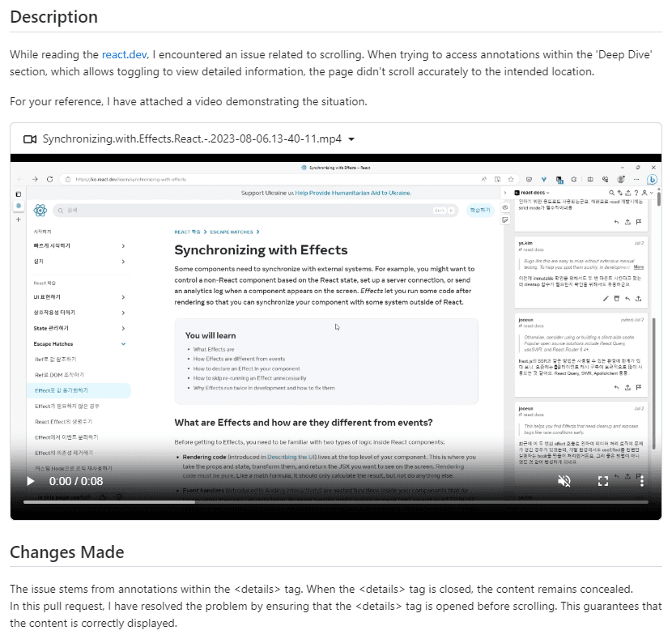
Task: Click the plus icon to add a tab
Action: click(x=19, y=219)
